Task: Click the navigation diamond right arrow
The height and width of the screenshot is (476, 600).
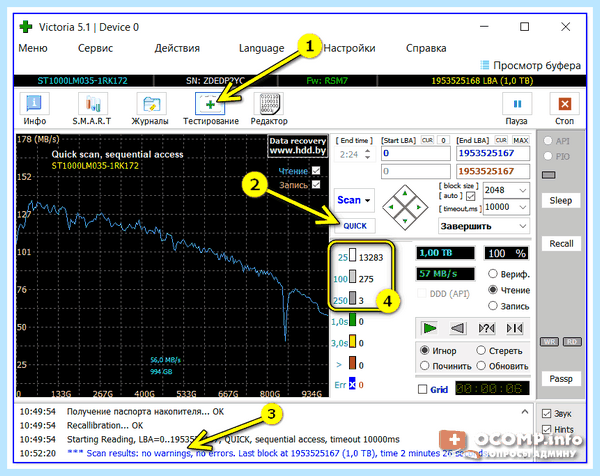Action: click(x=419, y=207)
